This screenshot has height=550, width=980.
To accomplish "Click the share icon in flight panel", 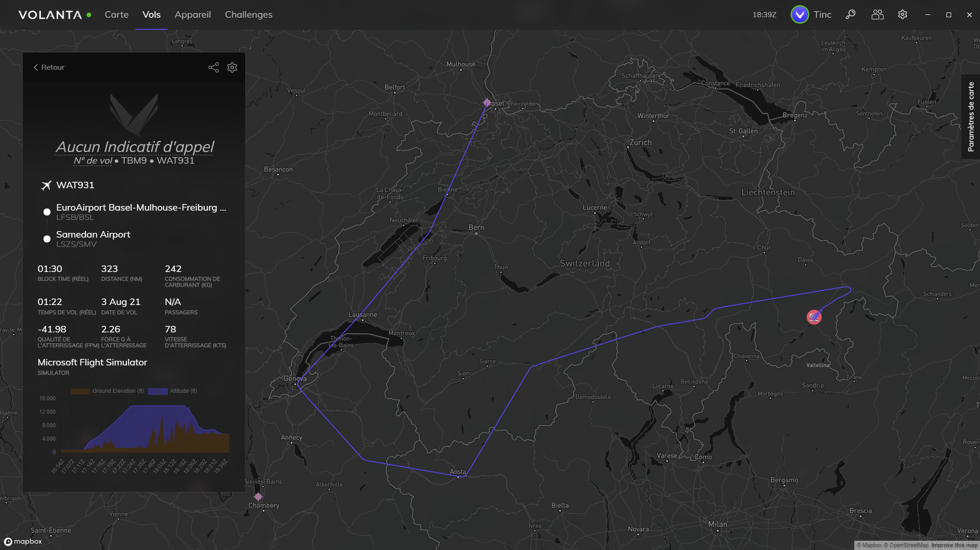I will pos(213,67).
